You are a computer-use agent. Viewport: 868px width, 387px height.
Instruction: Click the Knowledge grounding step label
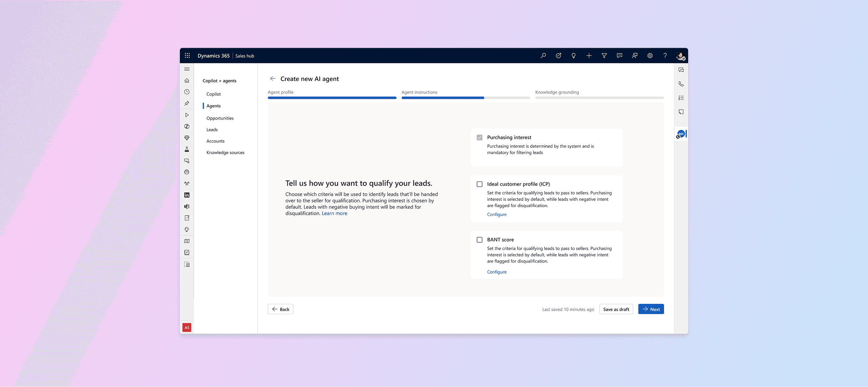click(x=557, y=92)
